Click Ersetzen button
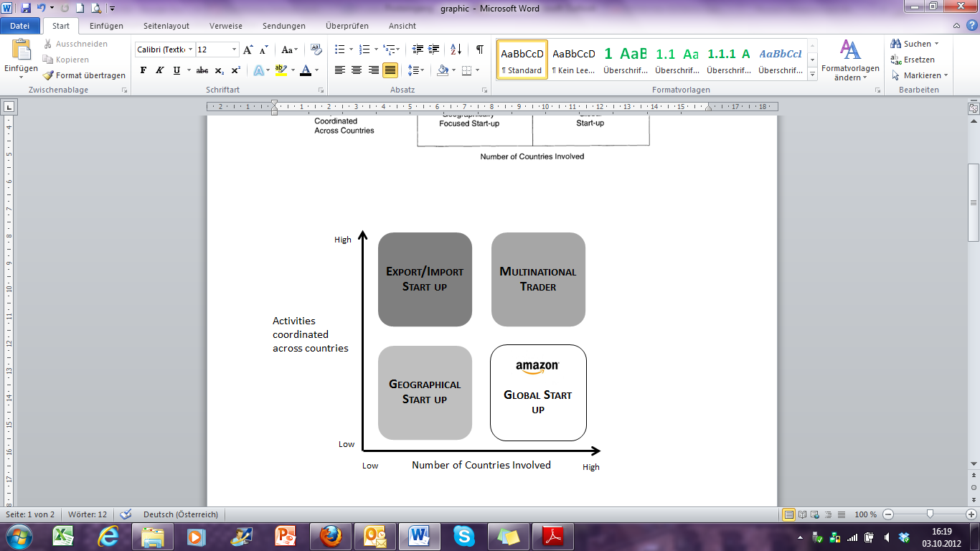Image resolution: width=980 pixels, height=551 pixels. (913, 60)
